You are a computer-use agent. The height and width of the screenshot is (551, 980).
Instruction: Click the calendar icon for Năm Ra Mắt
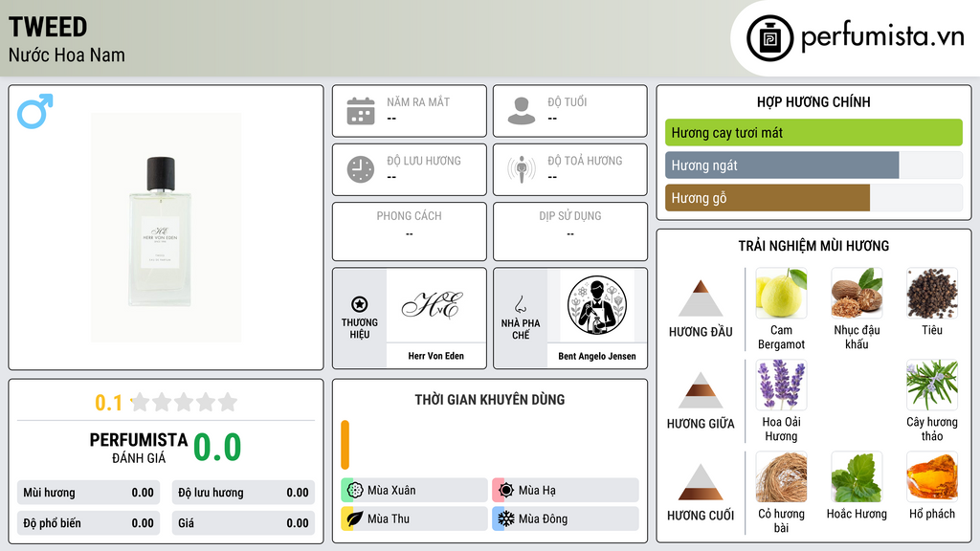pyautogui.click(x=361, y=111)
